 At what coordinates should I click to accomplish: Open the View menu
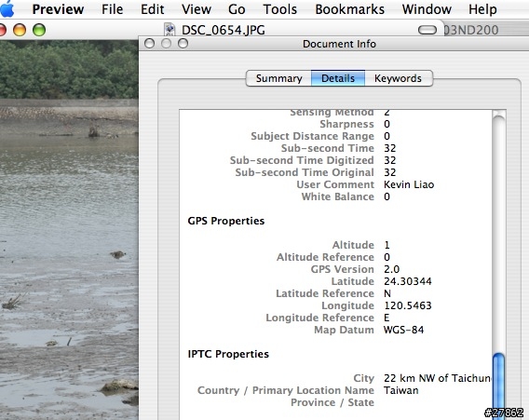point(197,9)
